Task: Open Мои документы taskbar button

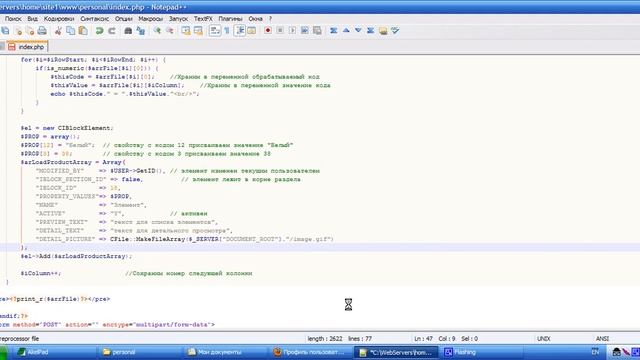Action: click(x=226, y=352)
